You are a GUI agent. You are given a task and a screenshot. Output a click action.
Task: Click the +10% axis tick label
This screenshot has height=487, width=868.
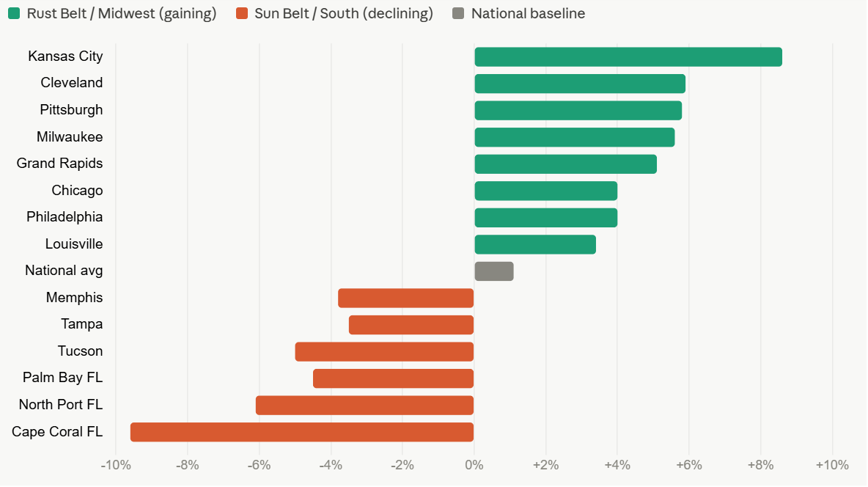(x=832, y=465)
